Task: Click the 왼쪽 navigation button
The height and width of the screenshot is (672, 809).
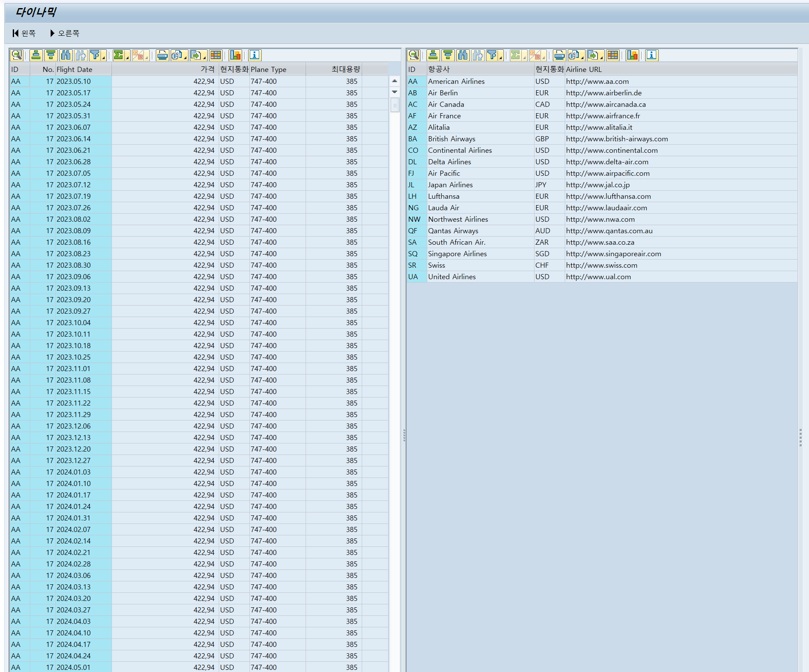Action: coord(24,33)
